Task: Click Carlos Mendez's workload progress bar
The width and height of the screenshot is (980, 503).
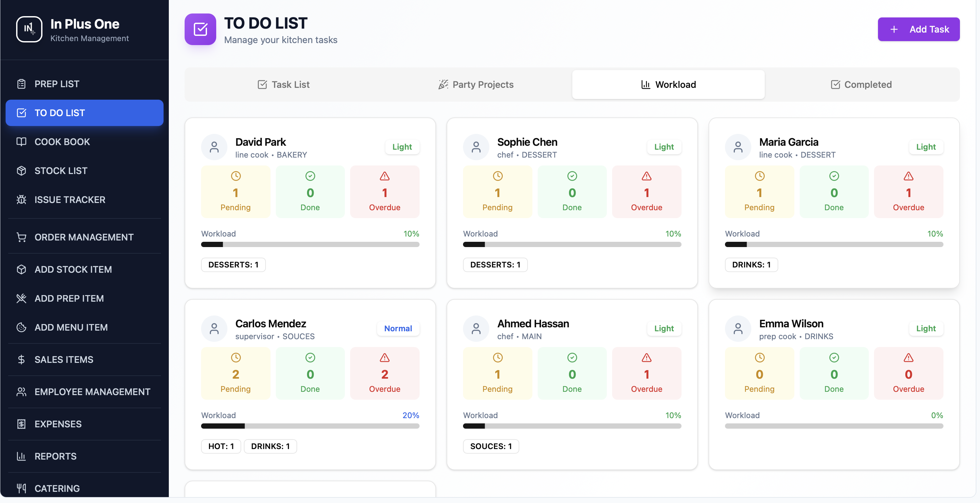Action: tap(310, 426)
